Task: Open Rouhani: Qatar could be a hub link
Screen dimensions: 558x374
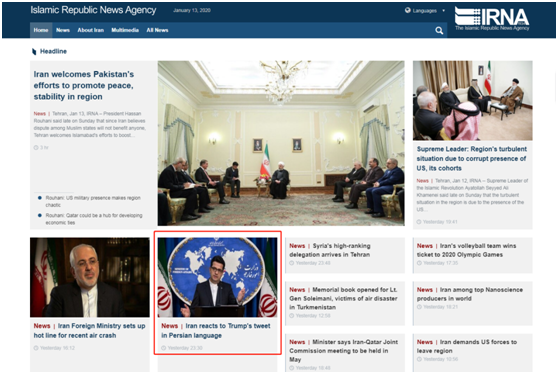Action: (x=94, y=219)
